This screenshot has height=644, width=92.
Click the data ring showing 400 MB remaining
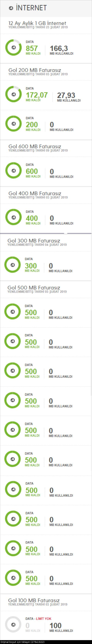(x=13, y=217)
